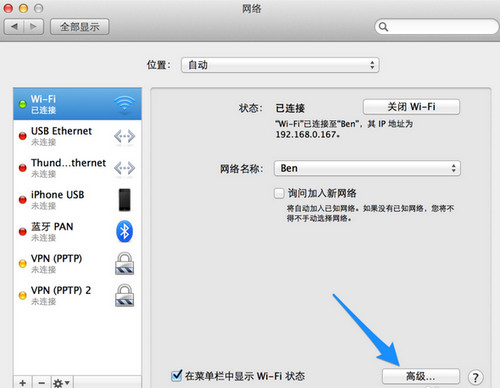The height and width of the screenshot is (388, 500).
Task: Add a network service with plus button
Action: click(x=23, y=382)
